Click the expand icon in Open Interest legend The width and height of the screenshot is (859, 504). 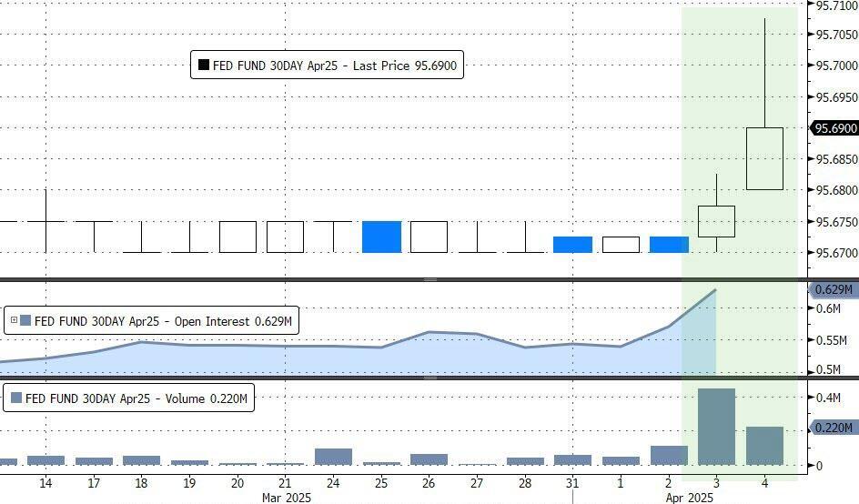tap(13, 320)
